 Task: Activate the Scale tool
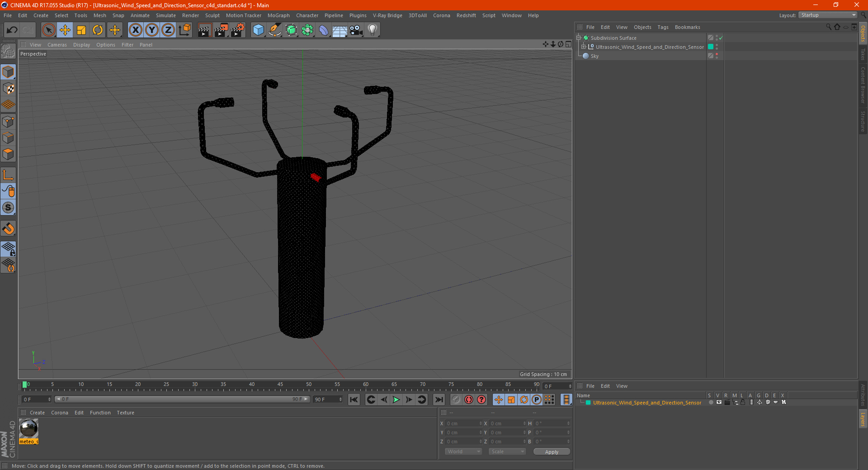click(81, 30)
